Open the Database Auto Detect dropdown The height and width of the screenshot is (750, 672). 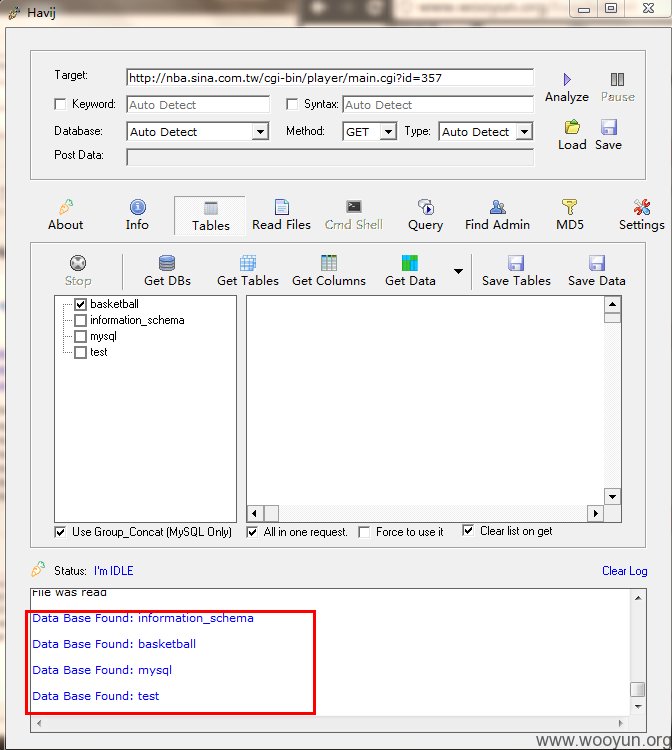(x=260, y=132)
